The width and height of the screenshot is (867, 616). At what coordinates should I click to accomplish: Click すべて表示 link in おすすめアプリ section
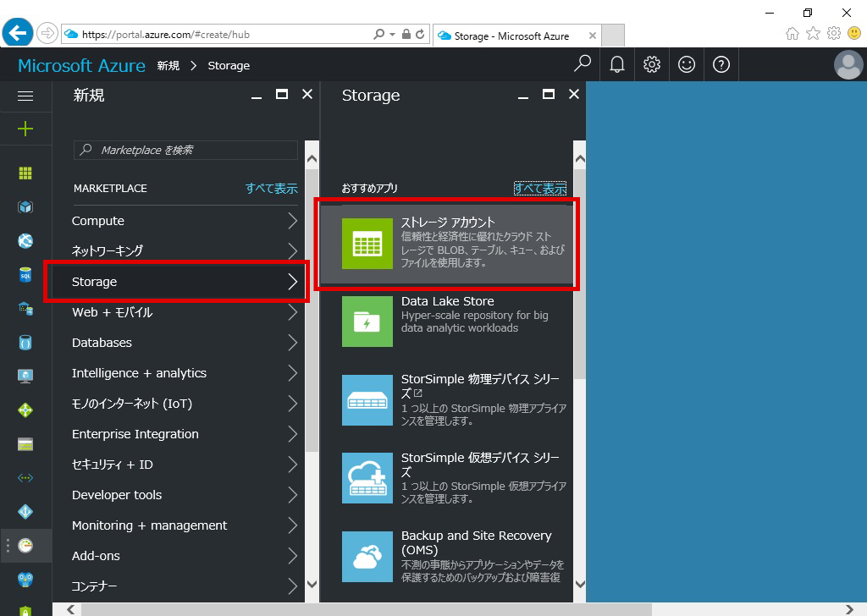click(540, 189)
